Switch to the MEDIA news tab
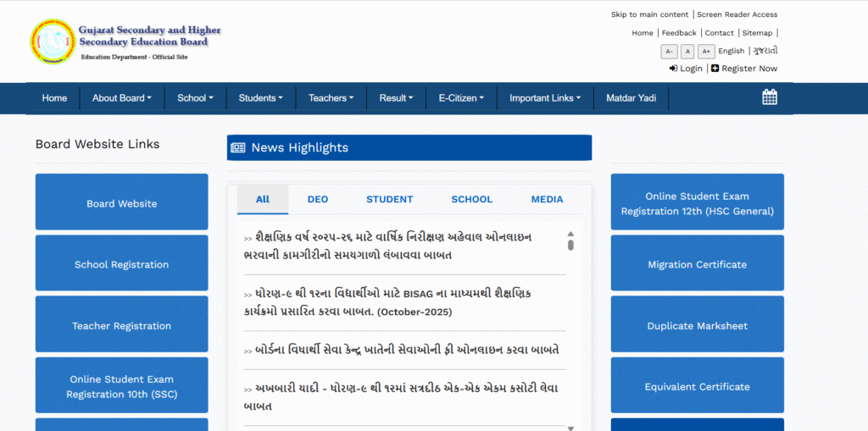Image resolution: width=868 pixels, height=431 pixels. click(547, 200)
